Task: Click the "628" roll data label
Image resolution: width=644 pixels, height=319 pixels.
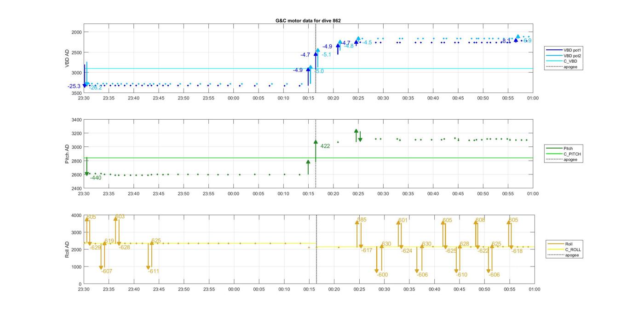Action: coord(465,244)
